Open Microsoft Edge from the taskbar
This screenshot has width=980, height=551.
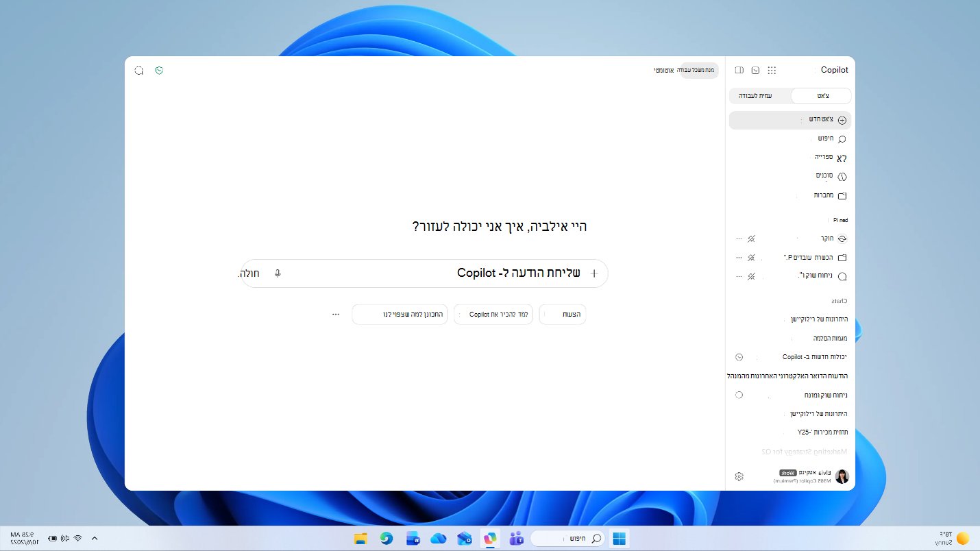tap(387, 538)
